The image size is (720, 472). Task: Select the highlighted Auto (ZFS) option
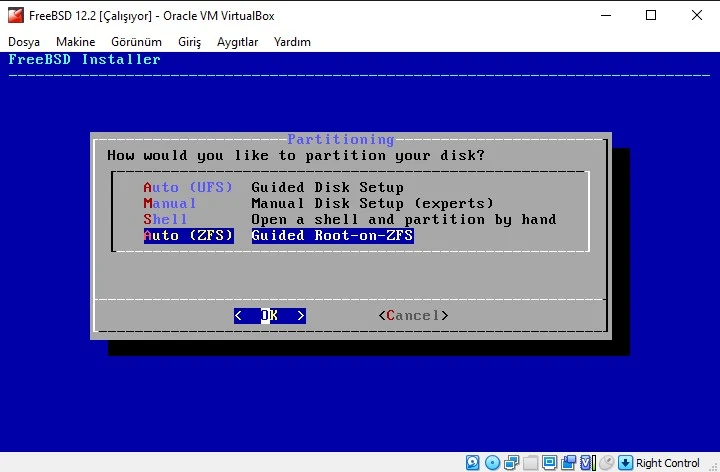point(188,236)
